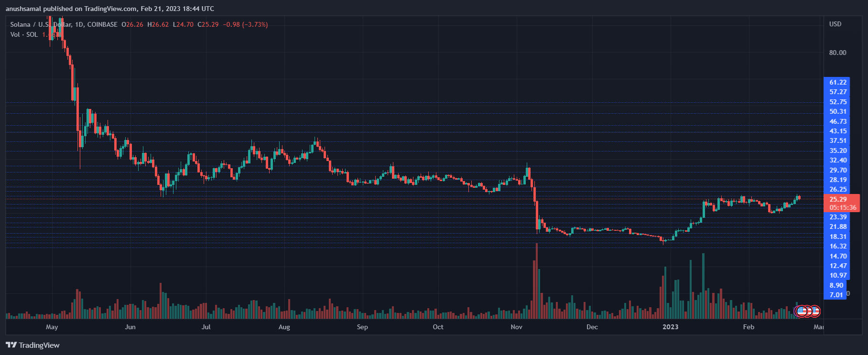The height and width of the screenshot is (355, 868).
Task: Select the Vol · SOL indicator legend
Action: tap(24, 34)
